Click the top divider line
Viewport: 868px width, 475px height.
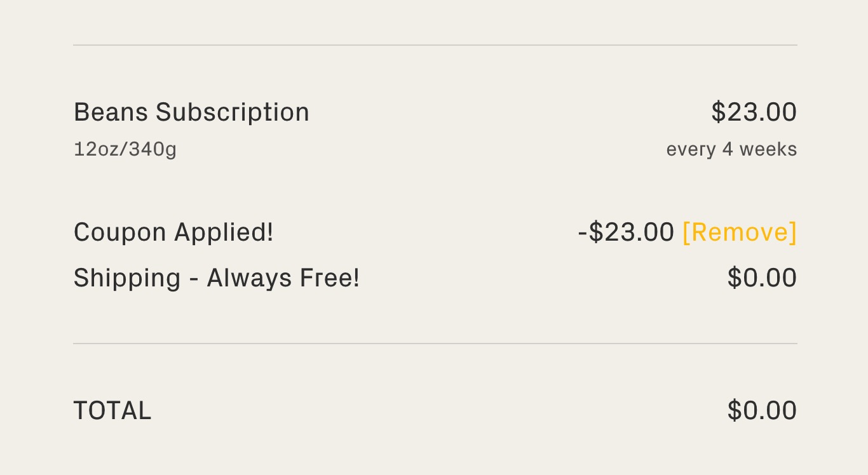(435, 45)
